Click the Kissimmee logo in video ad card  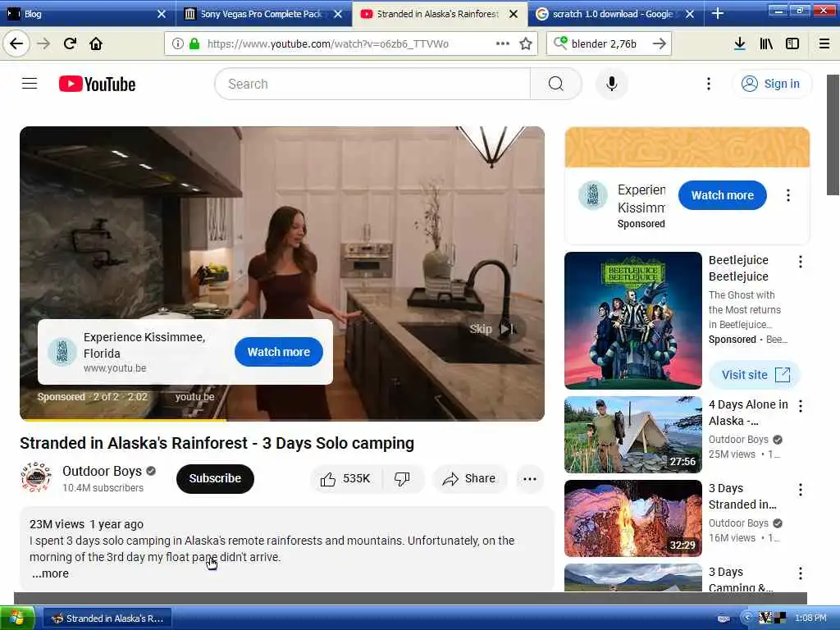pyautogui.click(x=62, y=352)
